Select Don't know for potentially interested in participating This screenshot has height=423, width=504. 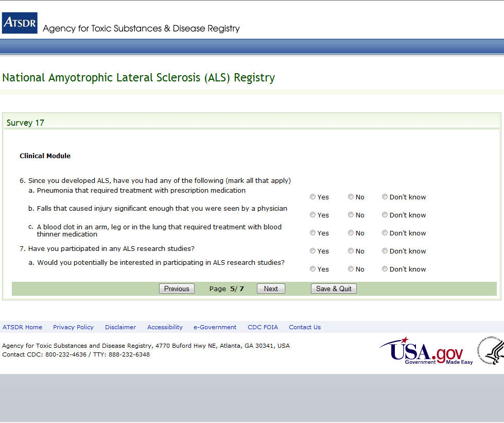pyautogui.click(x=385, y=269)
